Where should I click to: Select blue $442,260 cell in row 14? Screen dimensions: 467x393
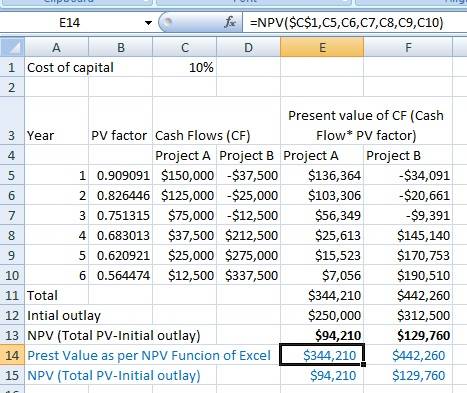pyautogui.click(x=408, y=355)
